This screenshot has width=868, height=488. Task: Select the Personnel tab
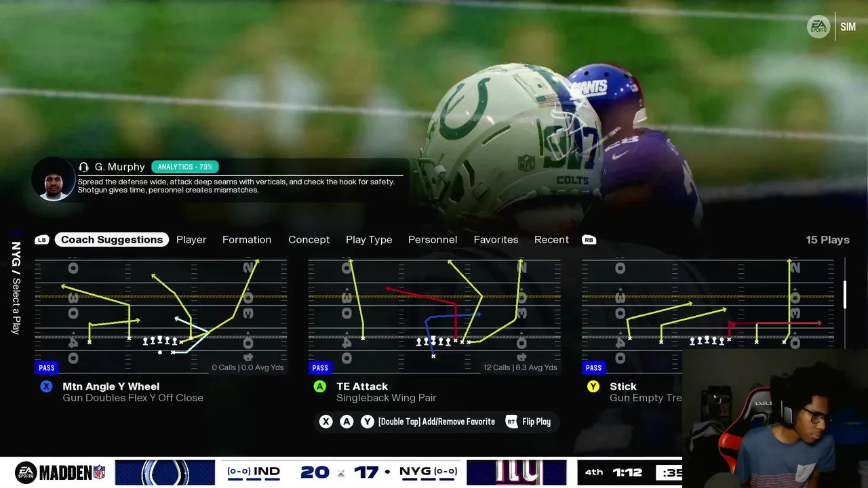coord(433,239)
